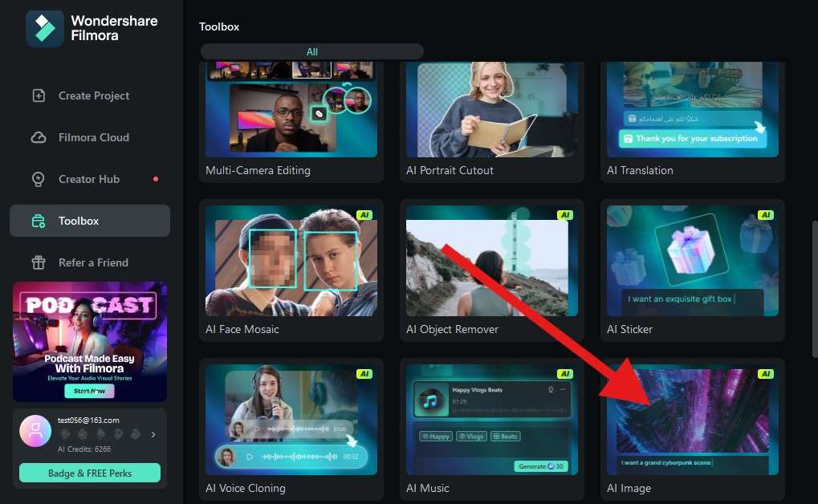Click the Beats tag in AI Music preview
Screen dimensions: 818x504
[x=506, y=436]
